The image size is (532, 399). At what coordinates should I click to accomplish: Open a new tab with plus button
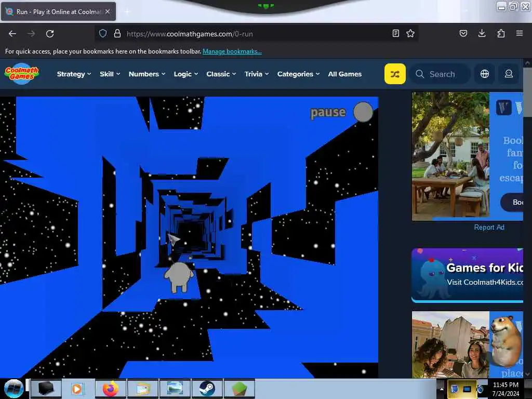[127, 11]
